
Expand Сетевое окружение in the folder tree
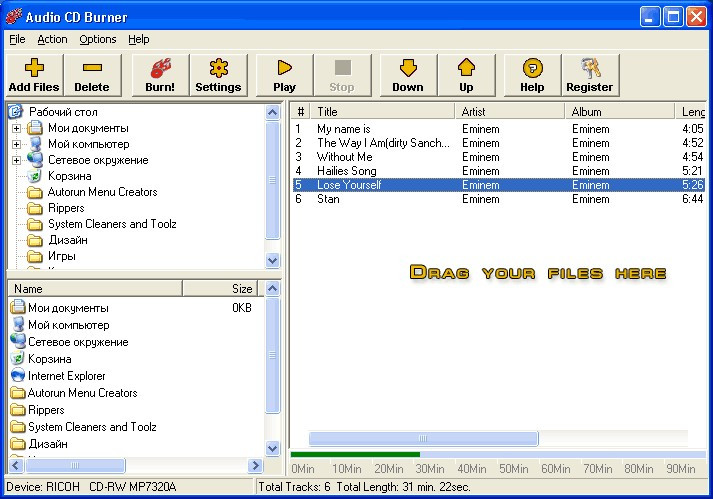pos(16,160)
